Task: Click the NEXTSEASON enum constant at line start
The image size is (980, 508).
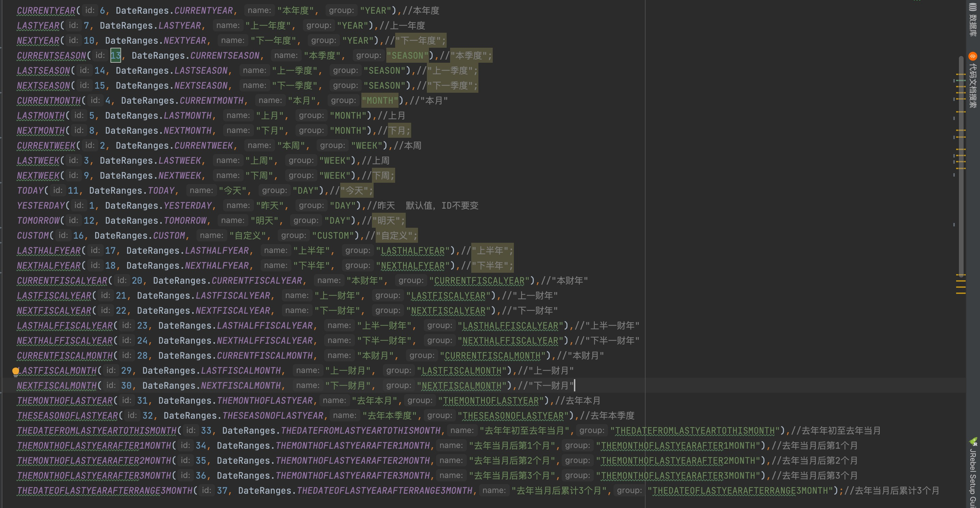Action: tap(43, 86)
